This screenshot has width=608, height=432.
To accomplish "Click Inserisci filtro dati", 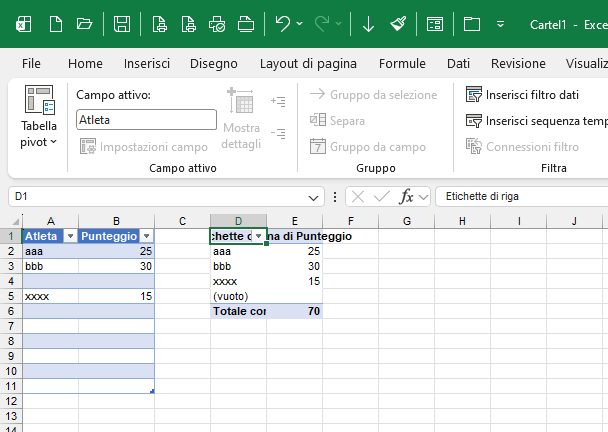I will [x=522, y=95].
